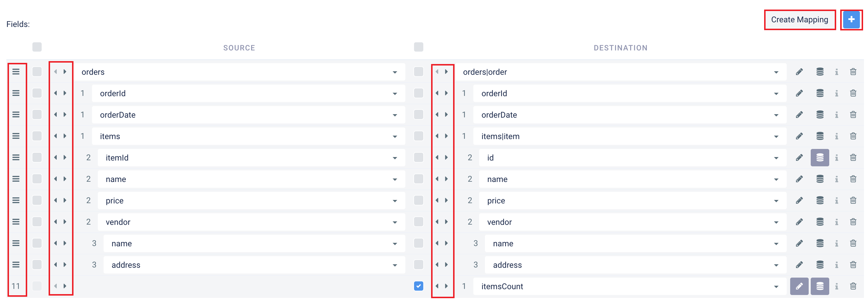Expand the destination items|item dropdown
This screenshot has width=868, height=306.
point(629,136)
